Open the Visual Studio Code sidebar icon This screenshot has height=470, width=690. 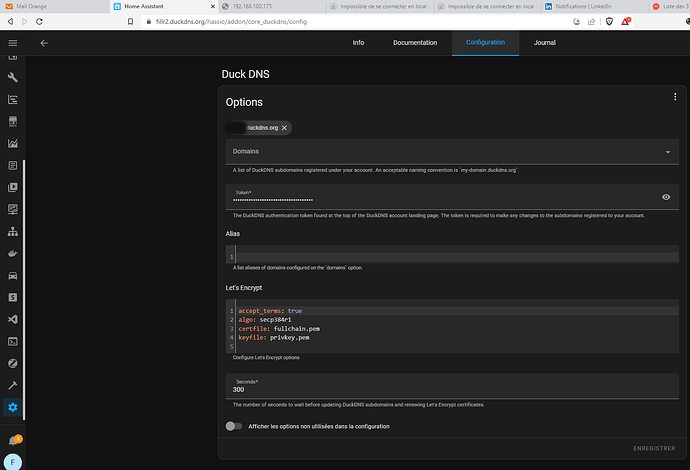pos(13,319)
